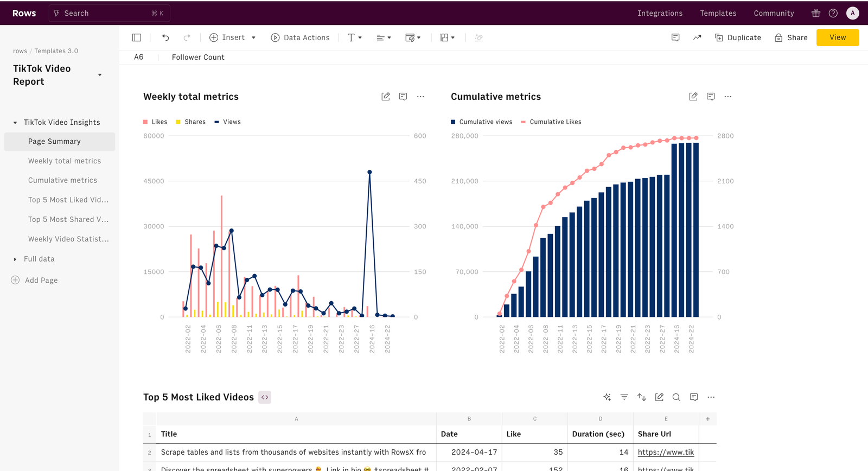Search within the Top 5 table

676,397
